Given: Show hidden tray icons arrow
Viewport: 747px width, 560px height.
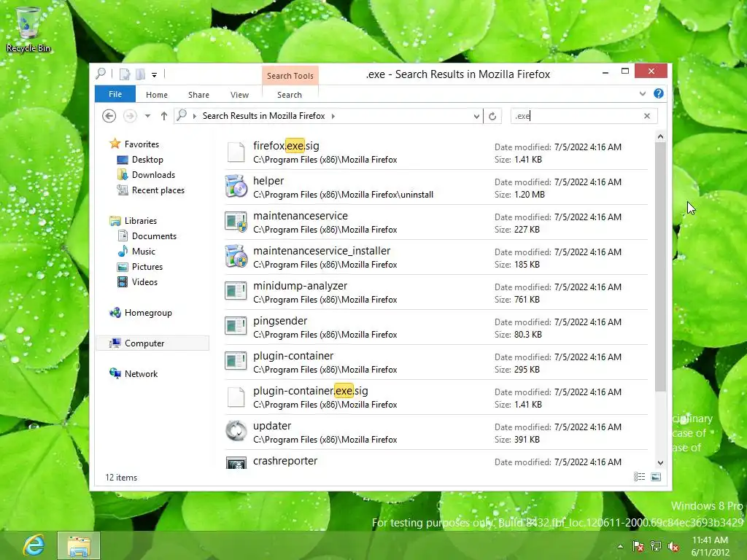Looking at the screenshot, I should point(620,546).
